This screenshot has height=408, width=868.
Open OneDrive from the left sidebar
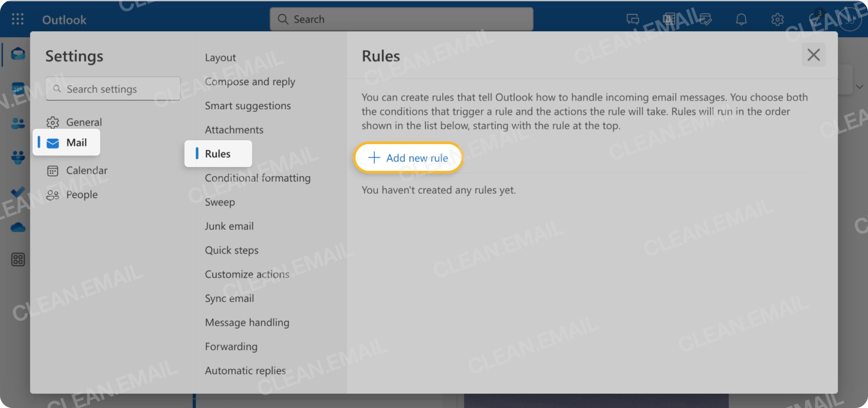pyautogui.click(x=18, y=228)
